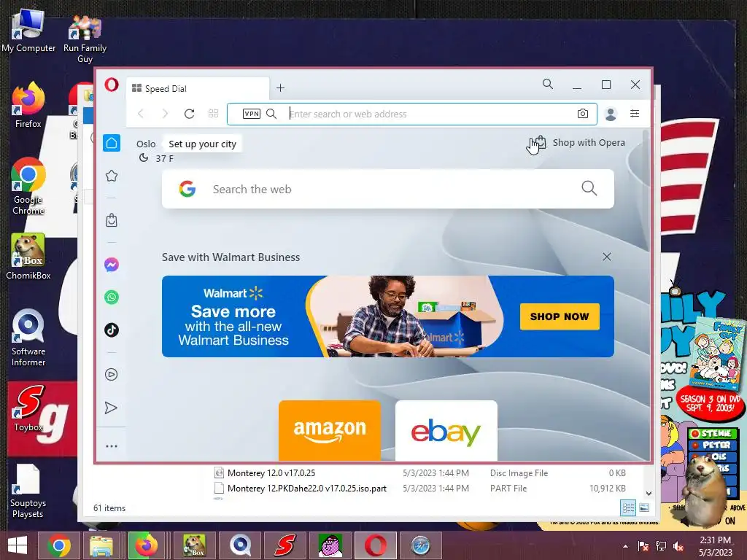Open Run Family Guy desktop shortcut

click(85, 38)
